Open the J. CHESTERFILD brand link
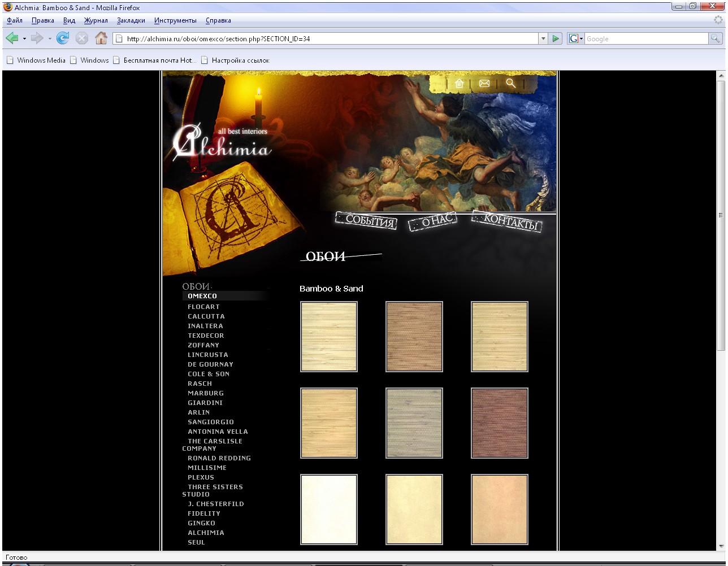Screen dimensions: 728x566 click(x=216, y=504)
